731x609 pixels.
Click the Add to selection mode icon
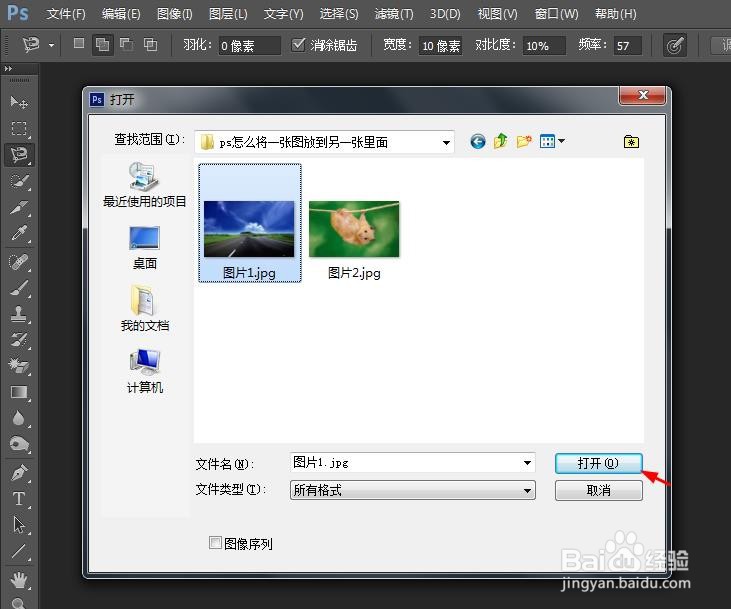(103, 45)
